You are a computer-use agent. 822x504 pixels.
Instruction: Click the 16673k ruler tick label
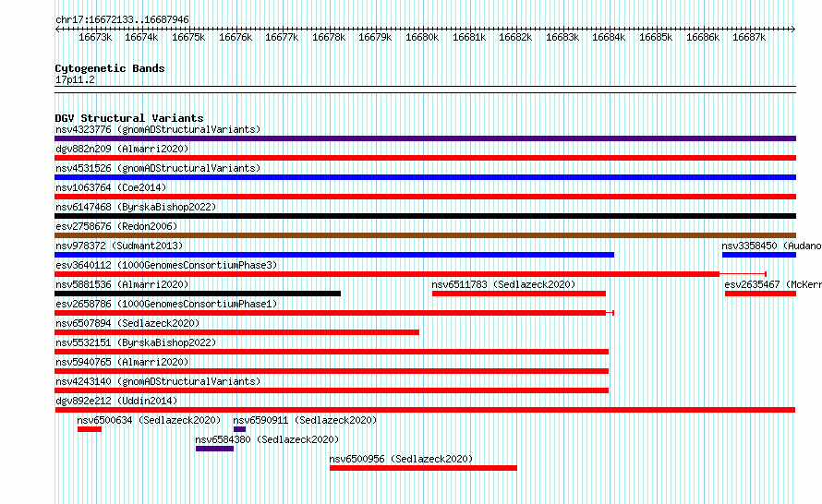(95, 37)
